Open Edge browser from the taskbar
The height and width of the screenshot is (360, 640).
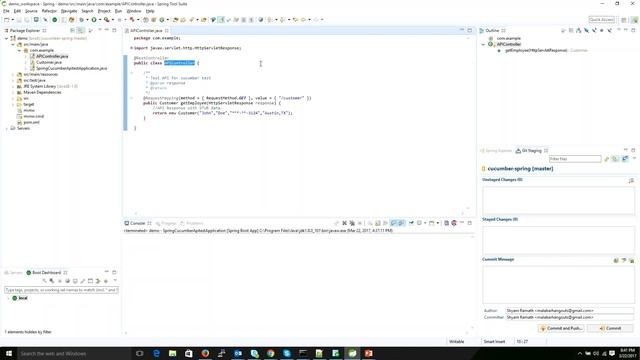point(156,353)
